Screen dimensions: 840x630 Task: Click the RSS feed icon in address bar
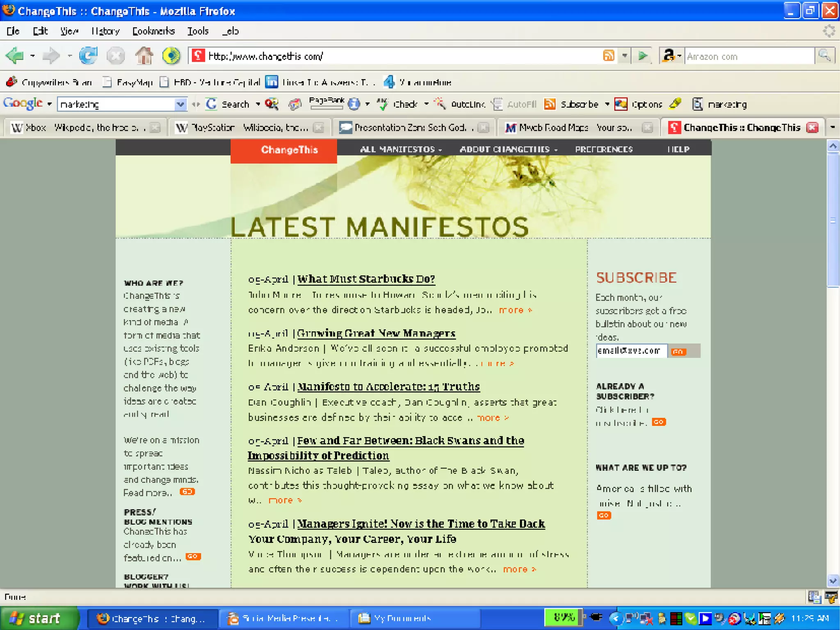[609, 55]
